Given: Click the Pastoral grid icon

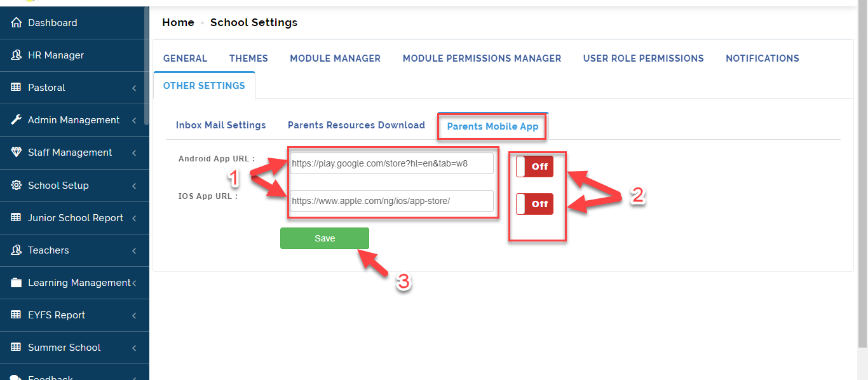Looking at the screenshot, I should 17,88.
